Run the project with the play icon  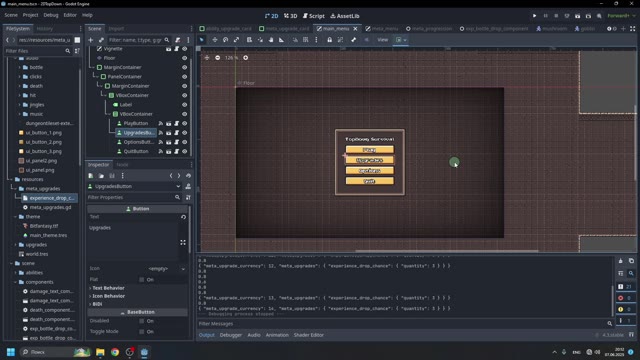click(x=534, y=16)
